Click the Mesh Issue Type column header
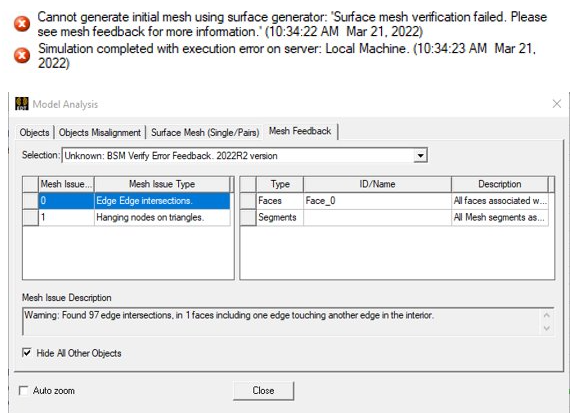Screen dimensions: 576x417 tap(162, 184)
